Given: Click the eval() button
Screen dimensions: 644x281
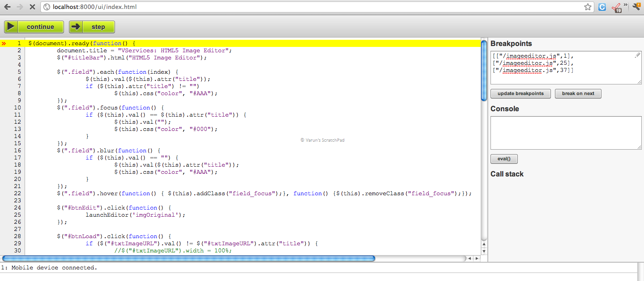Looking at the screenshot, I should click(x=504, y=159).
